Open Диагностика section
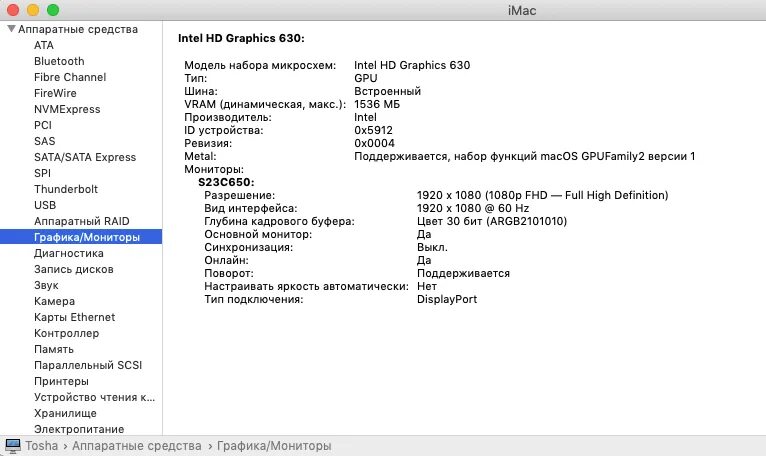The width and height of the screenshot is (766, 456). point(69,253)
